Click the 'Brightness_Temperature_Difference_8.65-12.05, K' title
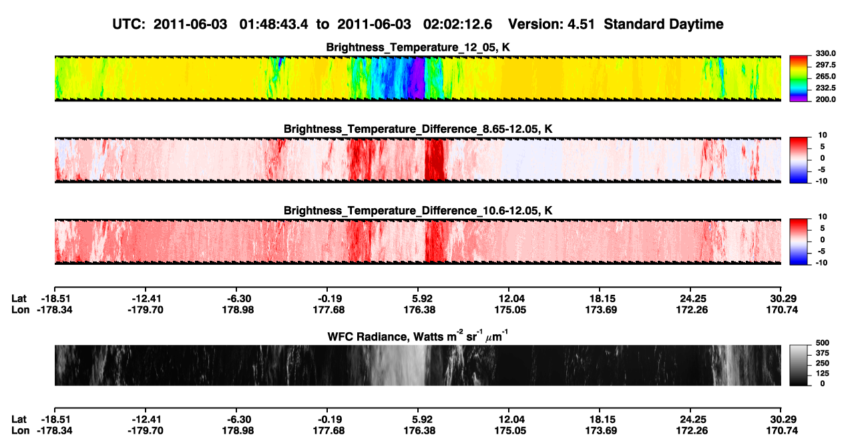Image resolution: width=868 pixels, height=445 pixels. (417, 129)
